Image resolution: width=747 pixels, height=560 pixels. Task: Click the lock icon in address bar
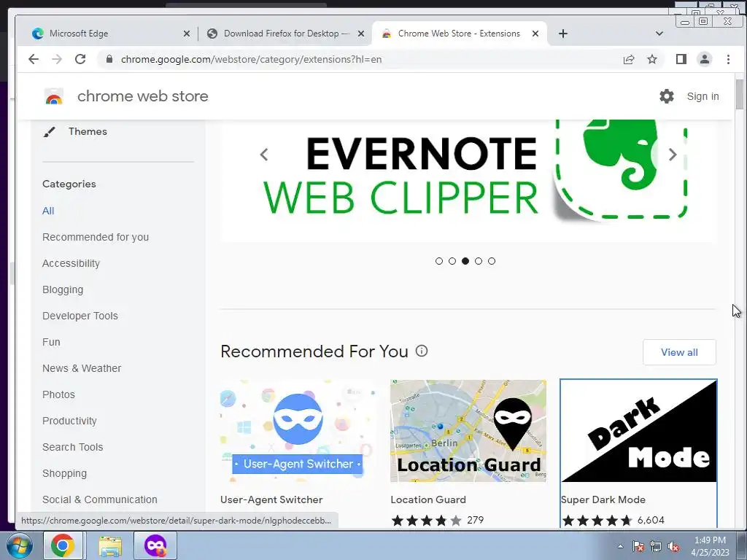click(109, 59)
